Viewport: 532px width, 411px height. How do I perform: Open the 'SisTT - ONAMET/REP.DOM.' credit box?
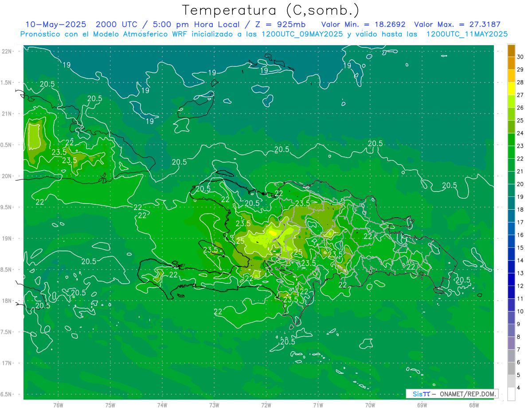(x=452, y=394)
